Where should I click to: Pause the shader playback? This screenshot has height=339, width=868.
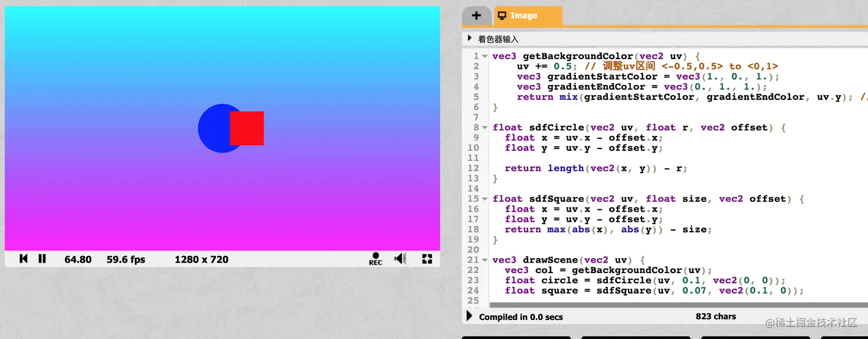[42, 259]
